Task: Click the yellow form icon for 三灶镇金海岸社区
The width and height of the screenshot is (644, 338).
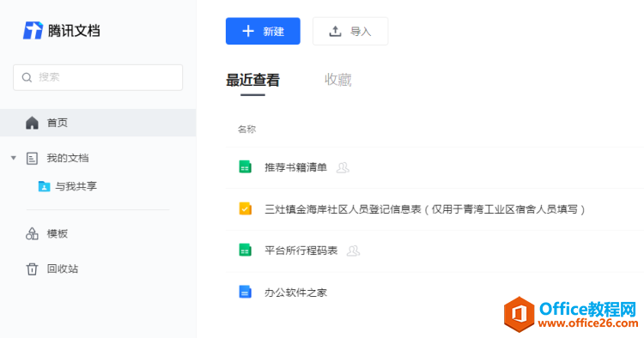Action: point(246,208)
